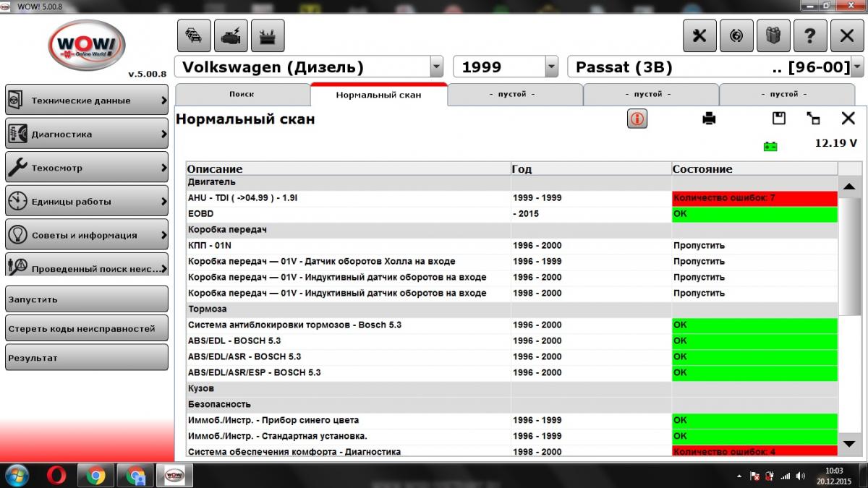Open the Windows Start menu
Image resolution: width=868 pixels, height=488 pixels.
pyautogui.click(x=17, y=475)
